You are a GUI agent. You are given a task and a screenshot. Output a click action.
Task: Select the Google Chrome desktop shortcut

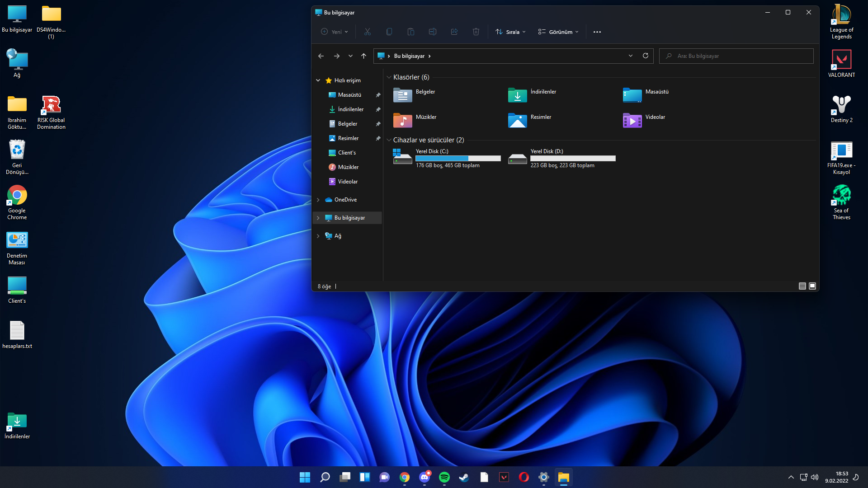(17, 202)
